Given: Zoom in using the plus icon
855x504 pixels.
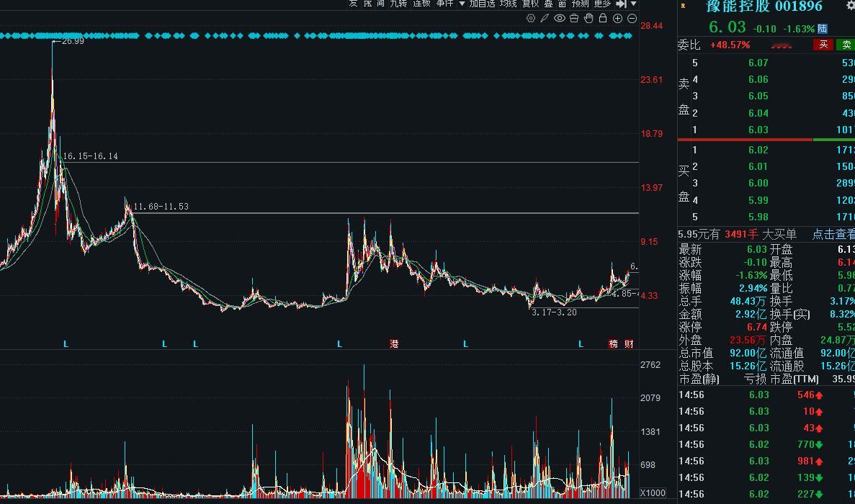Looking at the screenshot, I should [x=617, y=18].
